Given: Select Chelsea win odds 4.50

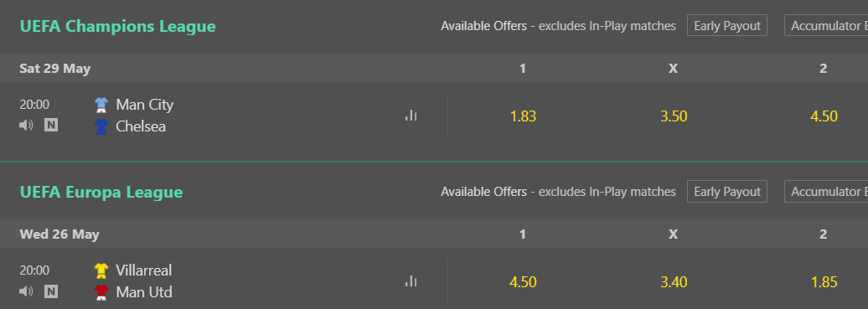Looking at the screenshot, I should [824, 116].
